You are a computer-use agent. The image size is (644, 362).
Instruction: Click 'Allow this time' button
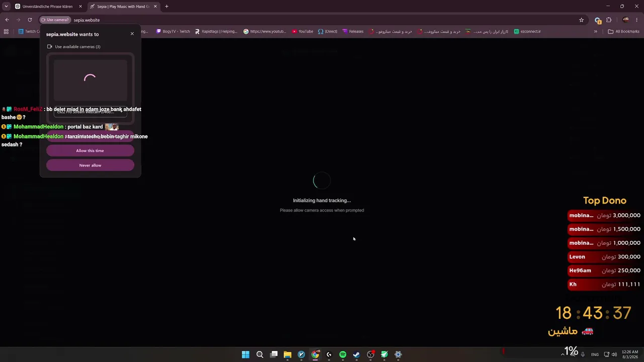pos(90,151)
